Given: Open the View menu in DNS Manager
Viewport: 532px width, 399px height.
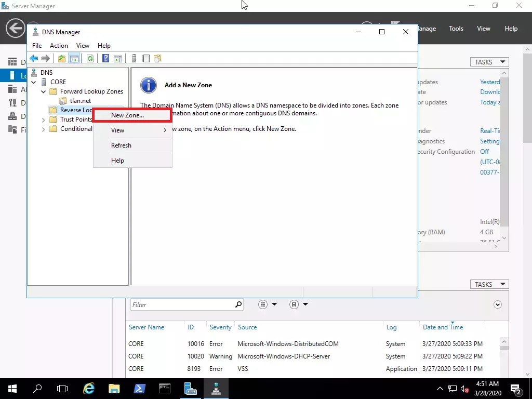Looking at the screenshot, I should 83,46.
